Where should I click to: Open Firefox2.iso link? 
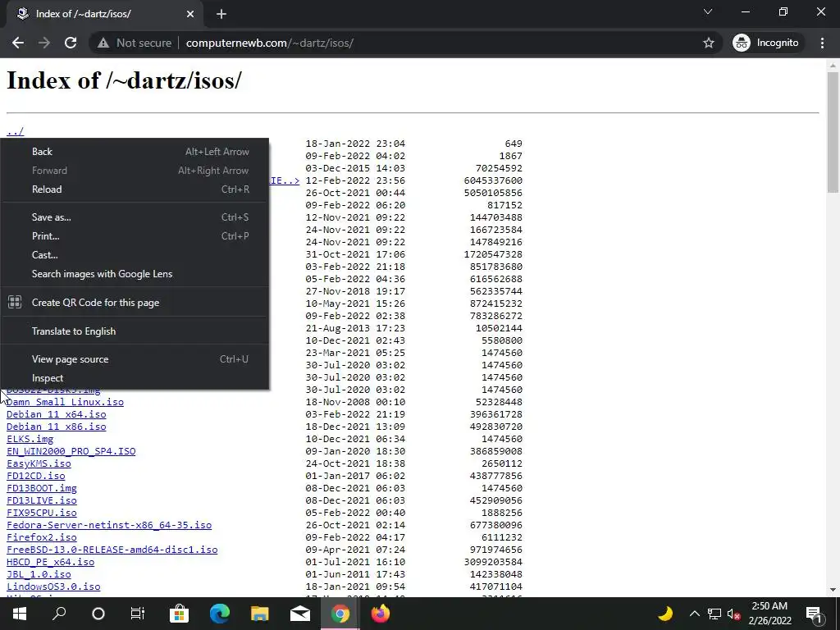click(42, 537)
